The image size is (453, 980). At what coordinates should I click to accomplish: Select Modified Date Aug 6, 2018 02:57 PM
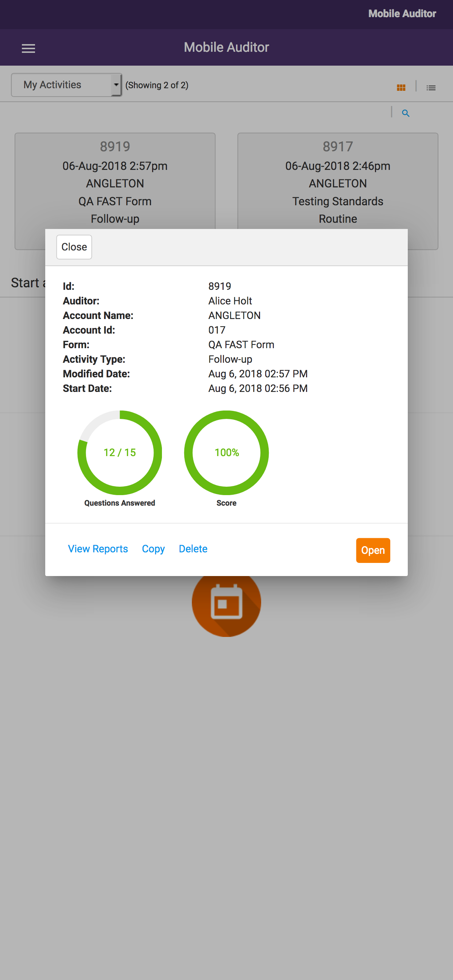[x=258, y=374]
